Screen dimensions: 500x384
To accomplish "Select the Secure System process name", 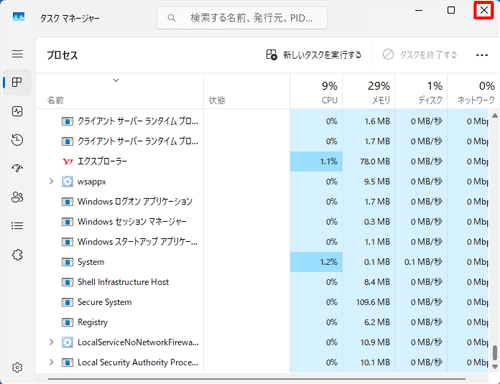I will pos(105,302).
